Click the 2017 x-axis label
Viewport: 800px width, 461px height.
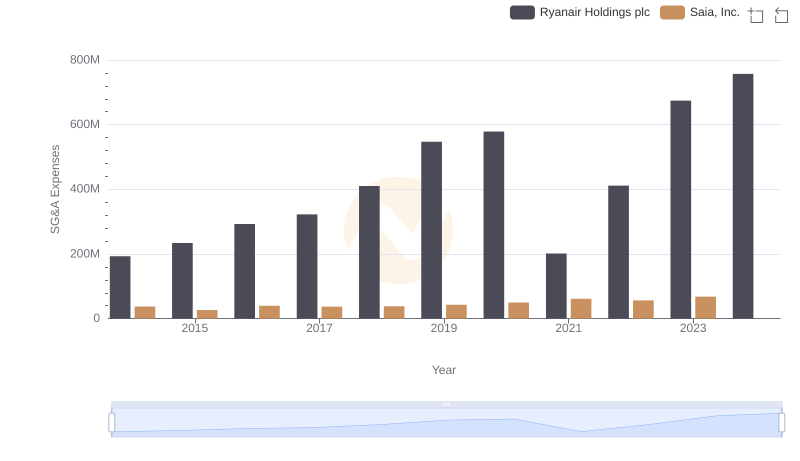click(319, 328)
